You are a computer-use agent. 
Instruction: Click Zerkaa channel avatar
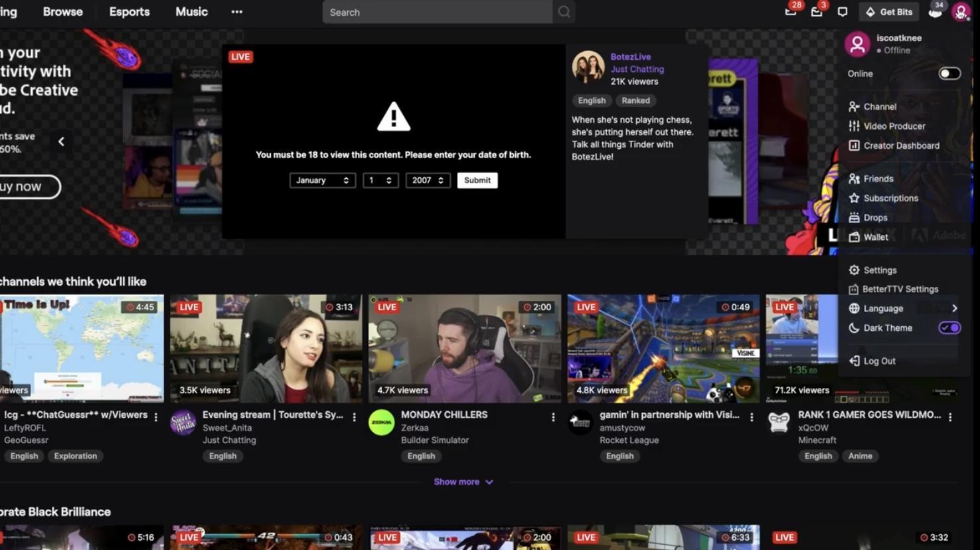point(381,423)
